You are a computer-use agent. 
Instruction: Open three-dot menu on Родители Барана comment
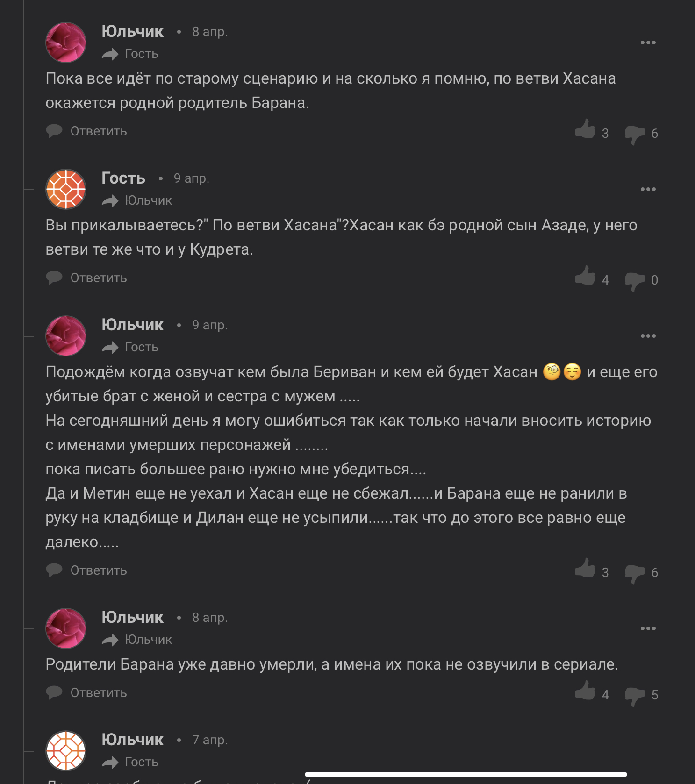pos(648,628)
